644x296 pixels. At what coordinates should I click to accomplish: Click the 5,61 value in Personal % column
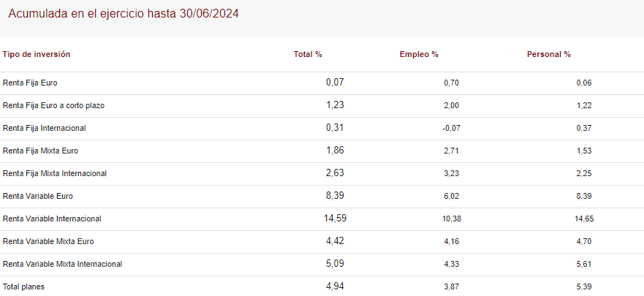(583, 264)
